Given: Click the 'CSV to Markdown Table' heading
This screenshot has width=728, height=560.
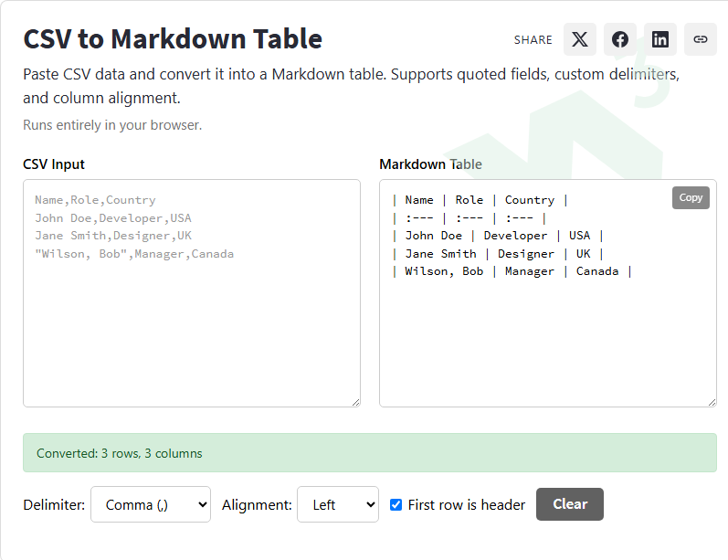Looking at the screenshot, I should tap(173, 38).
